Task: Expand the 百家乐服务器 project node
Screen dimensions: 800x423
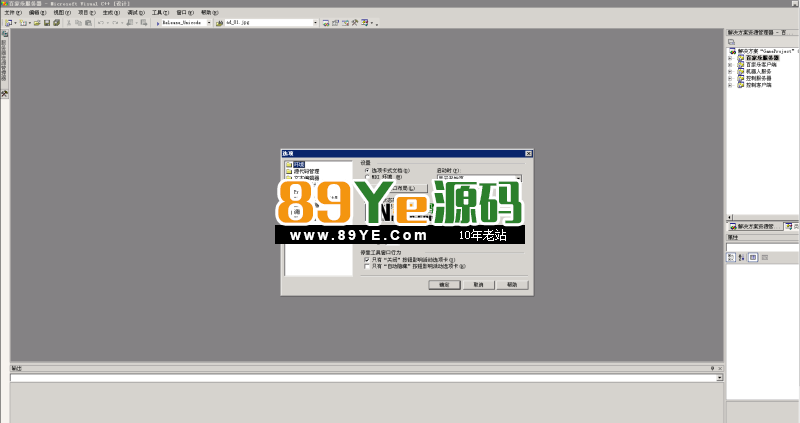Action: (730, 58)
